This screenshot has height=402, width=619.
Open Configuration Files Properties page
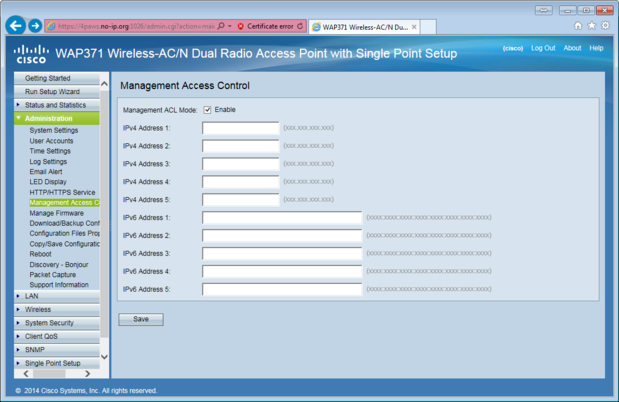pos(64,233)
